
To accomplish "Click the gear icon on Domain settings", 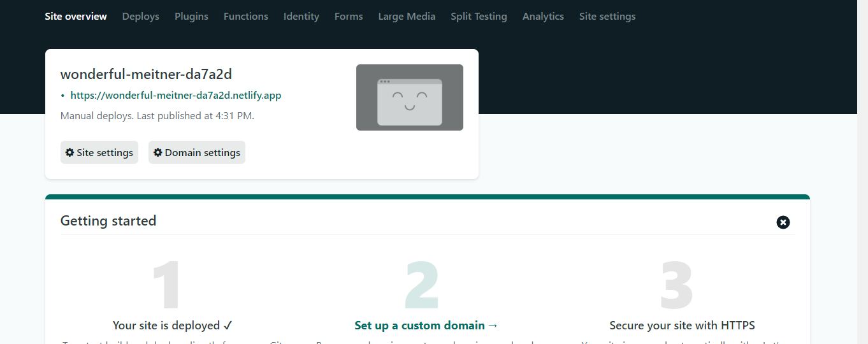I will 158,153.
